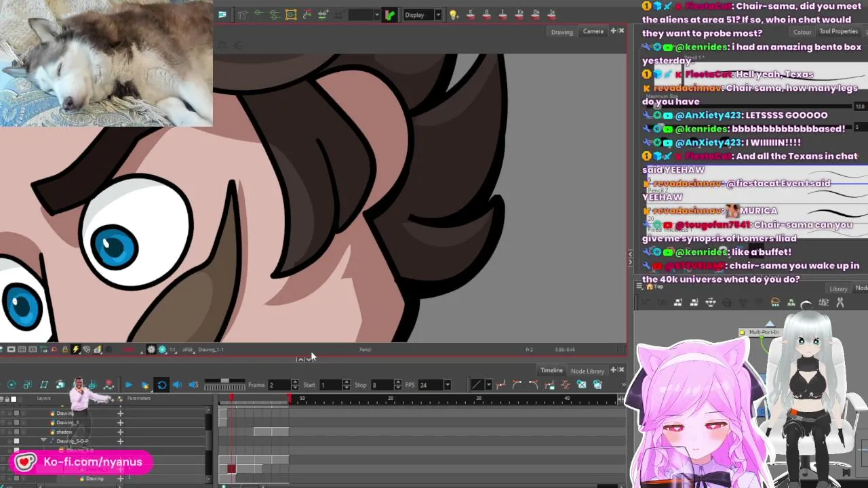Add parameter with plus on Drawing_5 layer
This screenshot has height=488, width=868.
coord(120,422)
